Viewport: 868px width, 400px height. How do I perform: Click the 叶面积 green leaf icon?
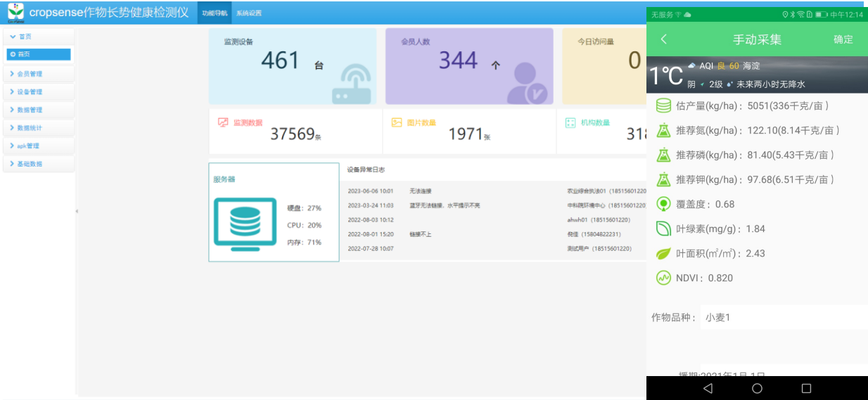click(663, 254)
